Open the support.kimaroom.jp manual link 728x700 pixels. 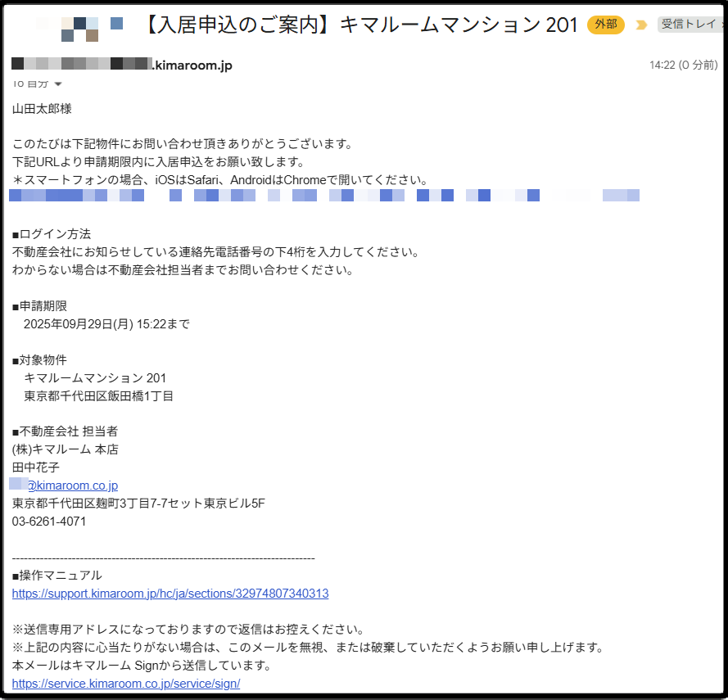point(170,594)
